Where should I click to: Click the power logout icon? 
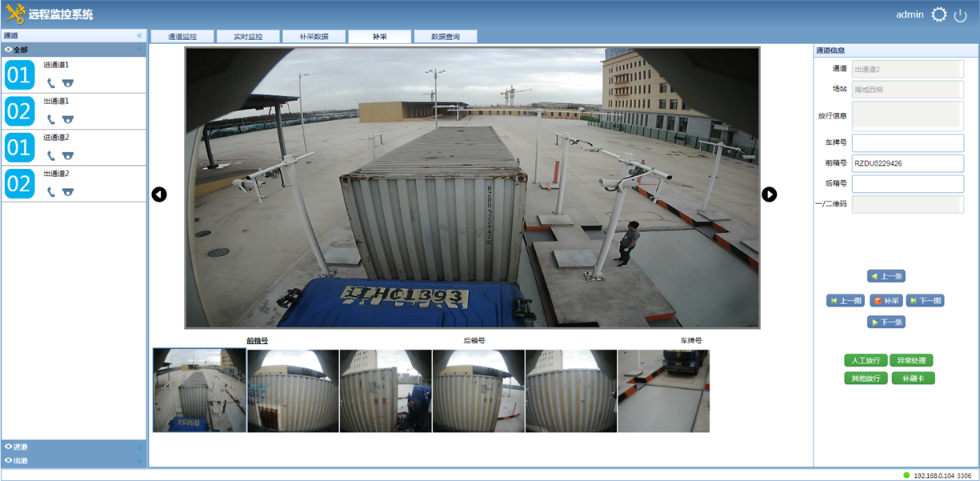coord(961,15)
